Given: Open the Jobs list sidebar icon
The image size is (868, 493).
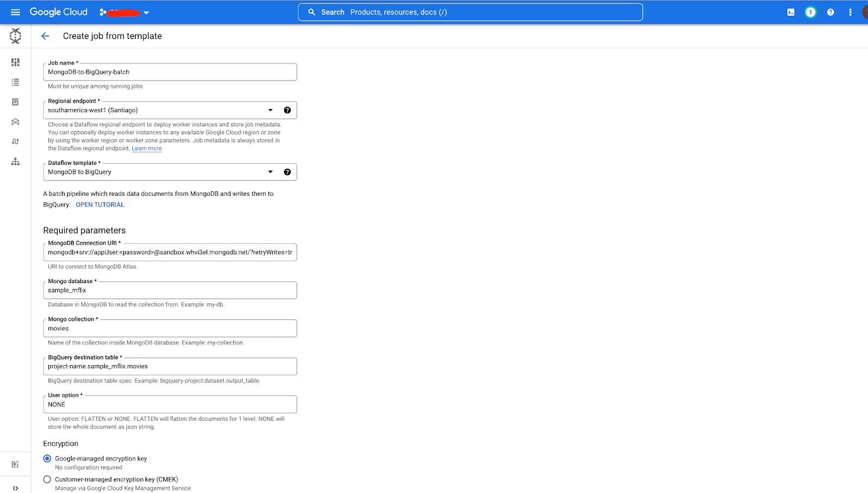Looking at the screenshot, I should coord(15,82).
